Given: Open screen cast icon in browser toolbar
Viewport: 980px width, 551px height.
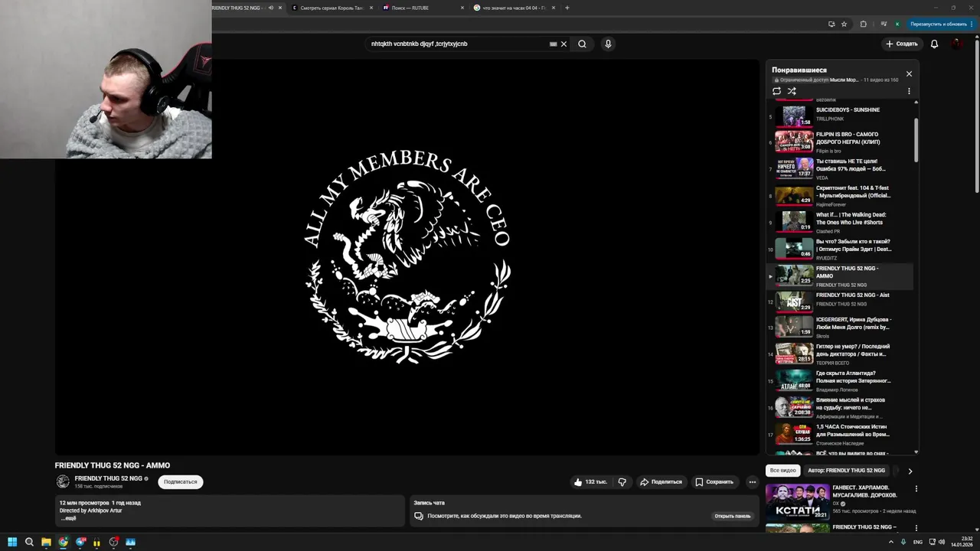Looking at the screenshot, I should click(831, 24).
